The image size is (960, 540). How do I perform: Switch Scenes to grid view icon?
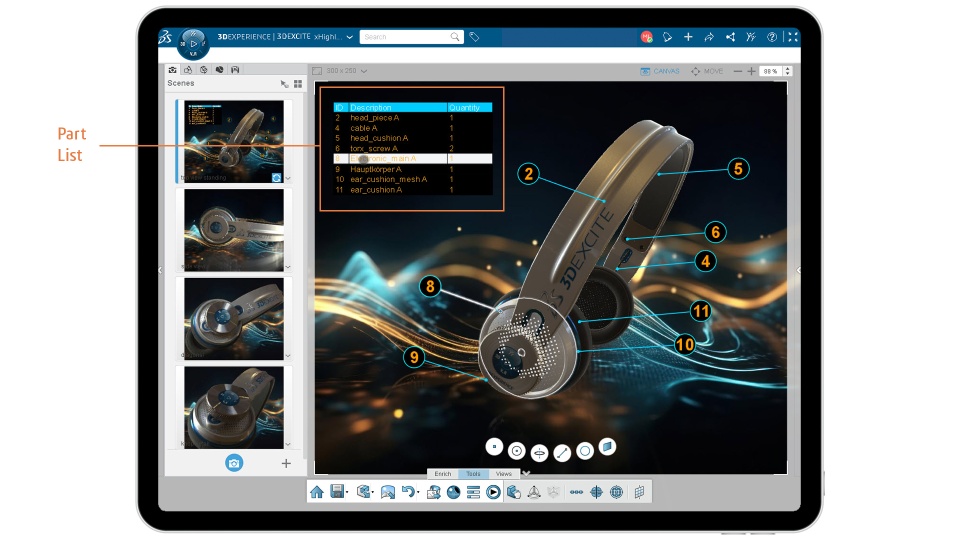[x=298, y=84]
